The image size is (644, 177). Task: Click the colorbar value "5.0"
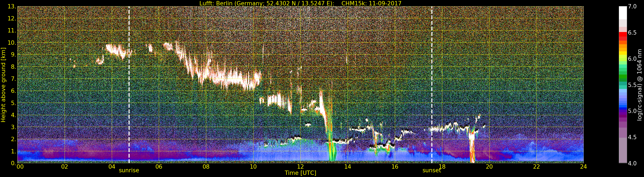pos(632,111)
